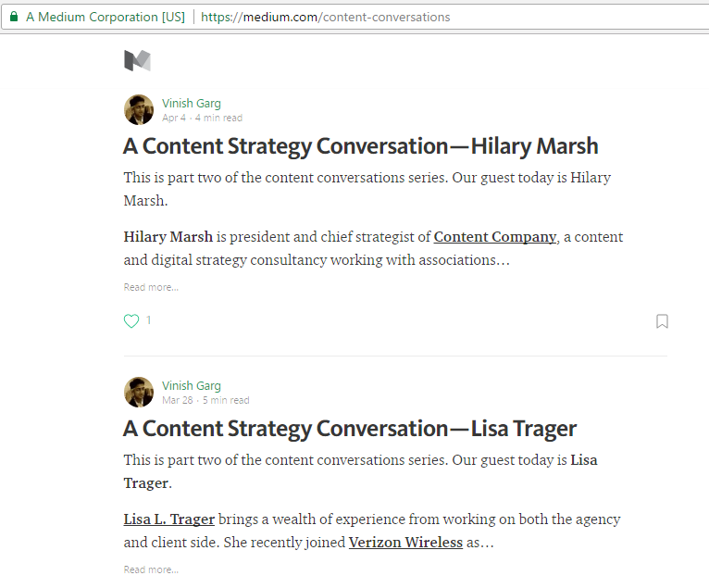Open article titled Content Strategy Conversation—Lisa Trager
Image resolution: width=709 pixels, height=588 pixels.
coord(350,429)
